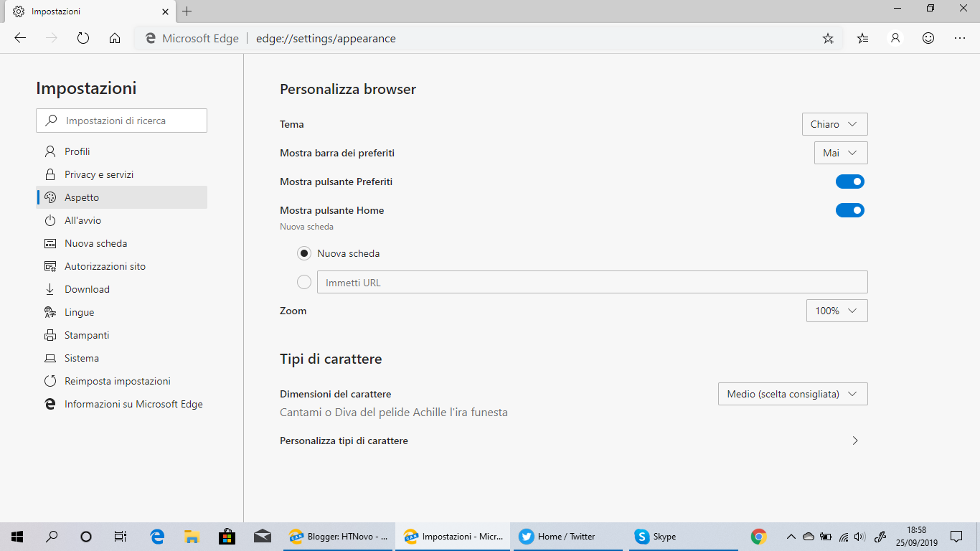Open Windows search magnifier in taskbar
980x551 pixels.
click(52, 536)
